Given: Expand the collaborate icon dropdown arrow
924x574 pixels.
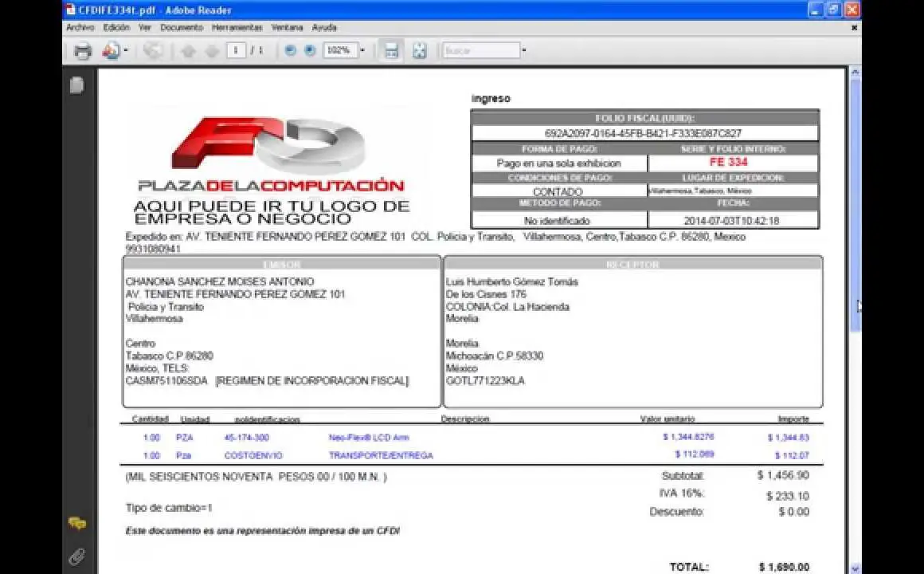Looking at the screenshot, I should pyautogui.click(x=126, y=51).
